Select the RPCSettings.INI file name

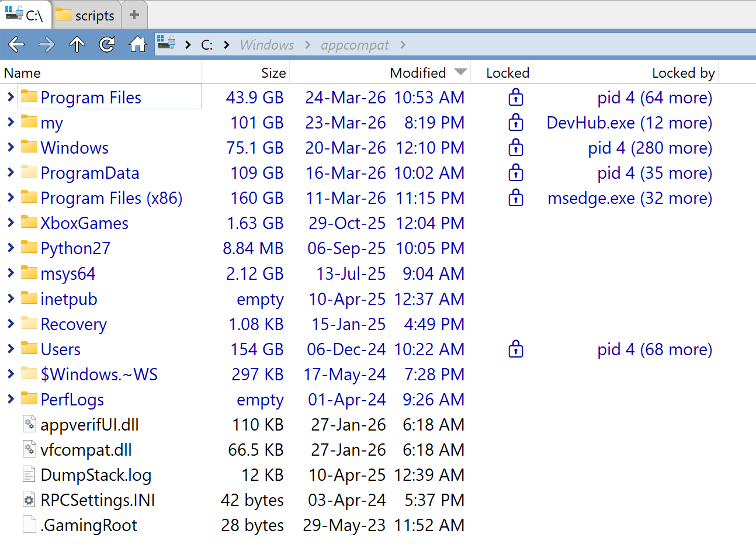[x=98, y=500]
